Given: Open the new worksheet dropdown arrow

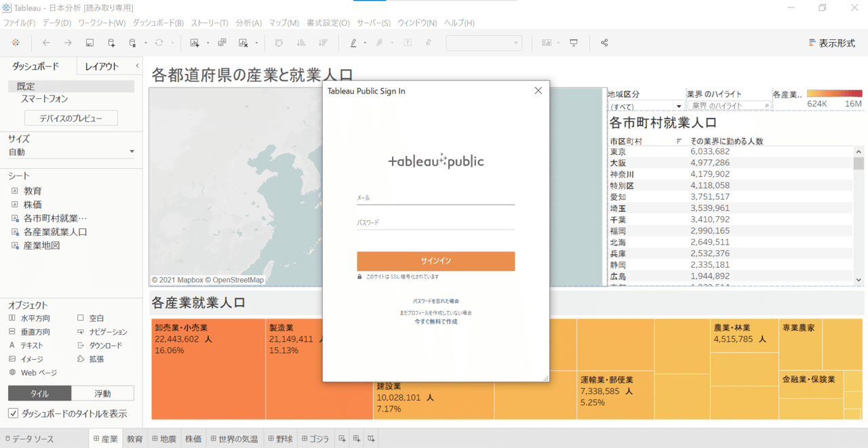Looking at the screenshot, I should [x=208, y=43].
